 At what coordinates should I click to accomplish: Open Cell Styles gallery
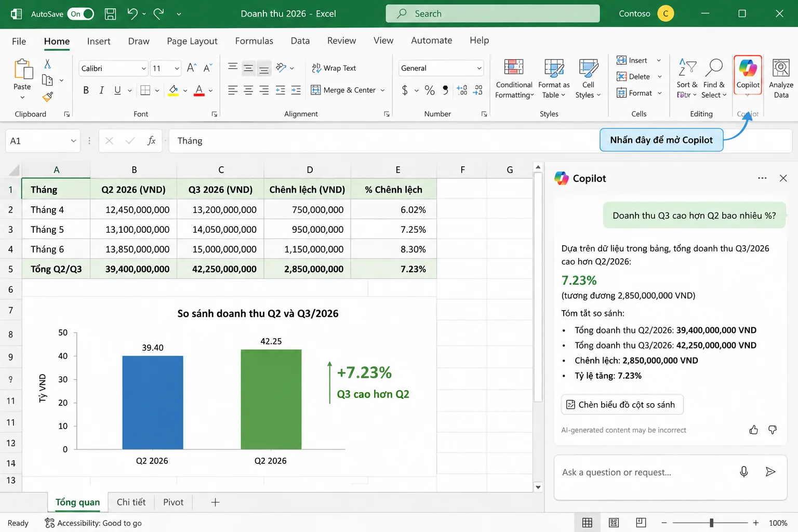tap(588, 78)
